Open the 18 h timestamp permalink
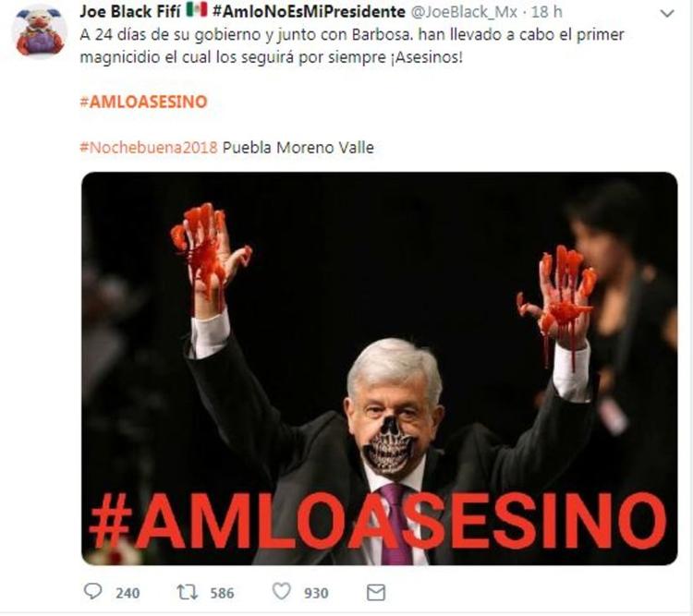Image resolution: width=693 pixels, height=616 pixels. [547, 12]
